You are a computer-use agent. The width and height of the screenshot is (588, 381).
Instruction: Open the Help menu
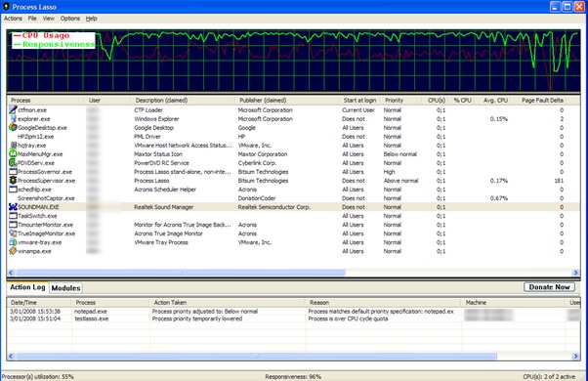tap(91, 19)
